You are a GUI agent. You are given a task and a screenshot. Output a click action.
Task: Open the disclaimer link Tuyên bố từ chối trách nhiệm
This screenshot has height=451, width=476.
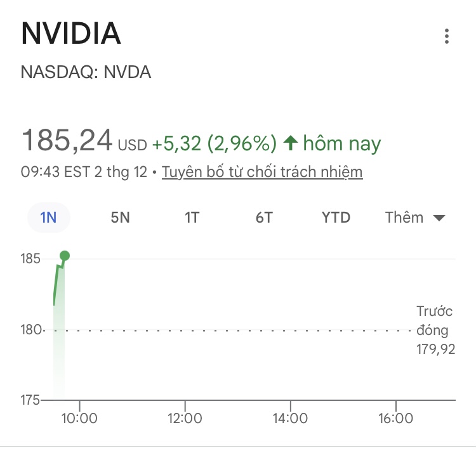[x=262, y=172]
